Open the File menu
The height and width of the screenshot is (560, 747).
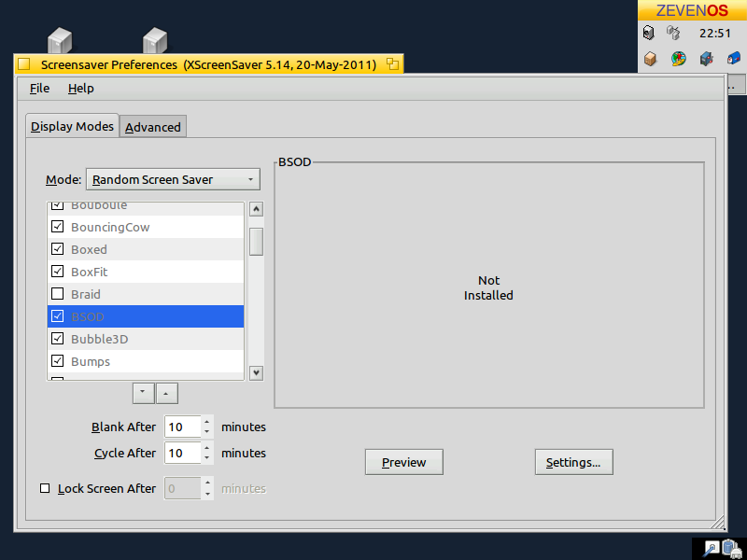pyautogui.click(x=39, y=88)
